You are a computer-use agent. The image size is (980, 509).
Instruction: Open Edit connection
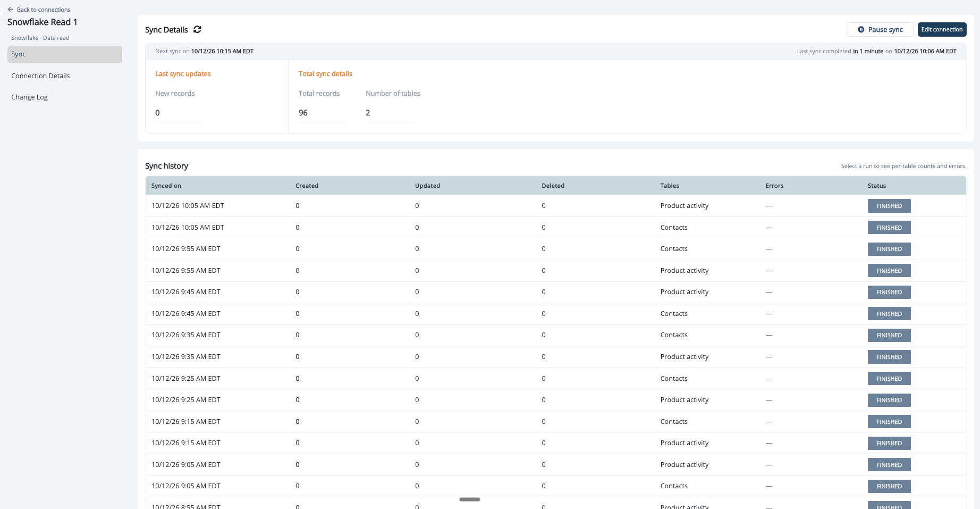point(942,30)
